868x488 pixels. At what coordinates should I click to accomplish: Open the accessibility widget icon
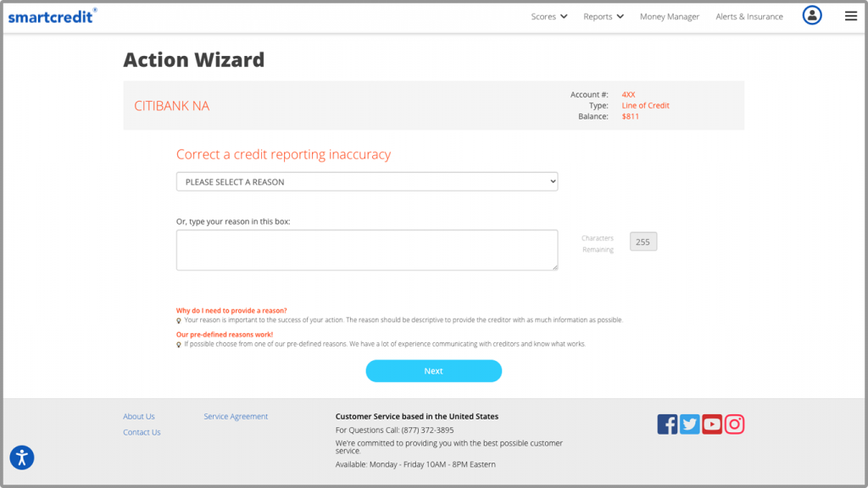coord(22,457)
